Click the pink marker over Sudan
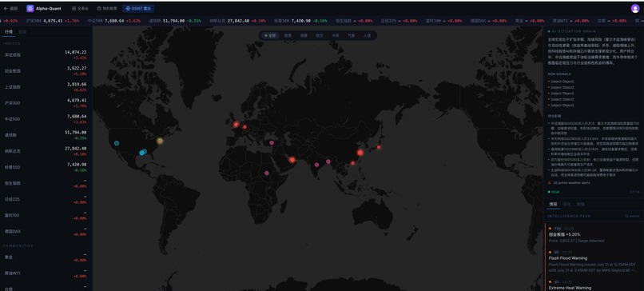644x291 pixels. click(267, 173)
